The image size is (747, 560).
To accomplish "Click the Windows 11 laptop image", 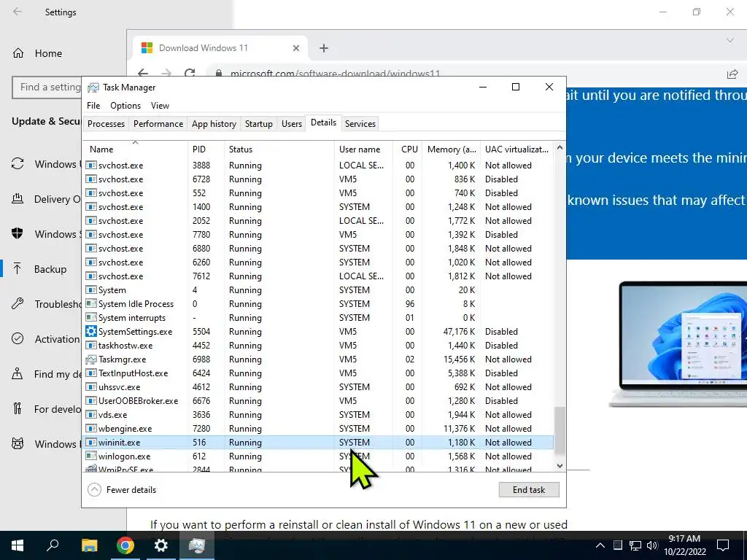I will pos(678,344).
